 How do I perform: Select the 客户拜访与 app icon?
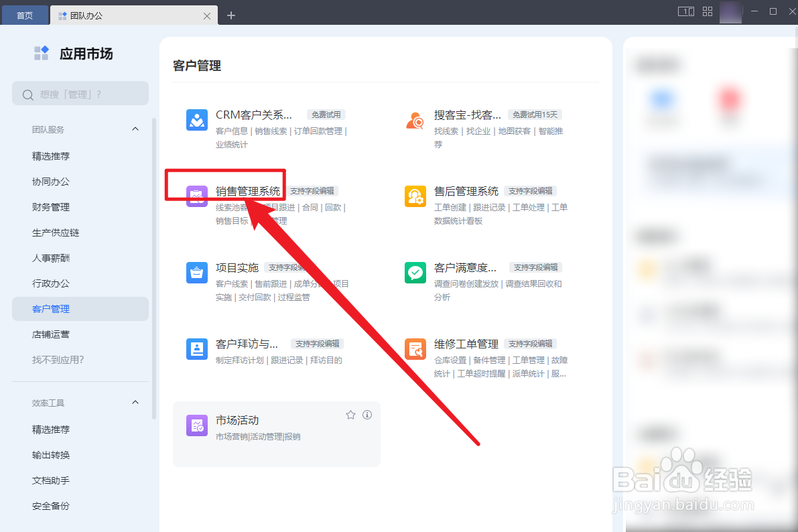[196, 349]
